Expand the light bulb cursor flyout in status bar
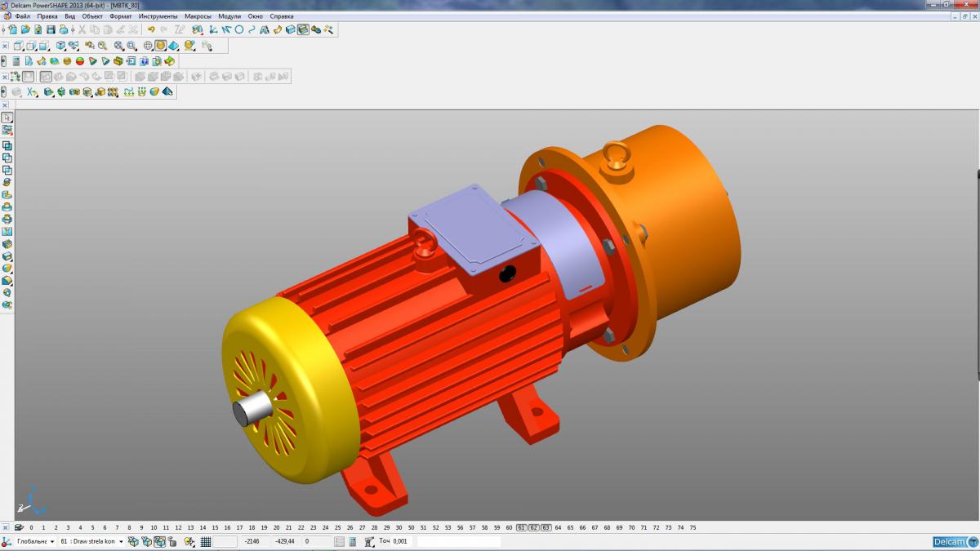980x551 pixels. [x=190, y=541]
